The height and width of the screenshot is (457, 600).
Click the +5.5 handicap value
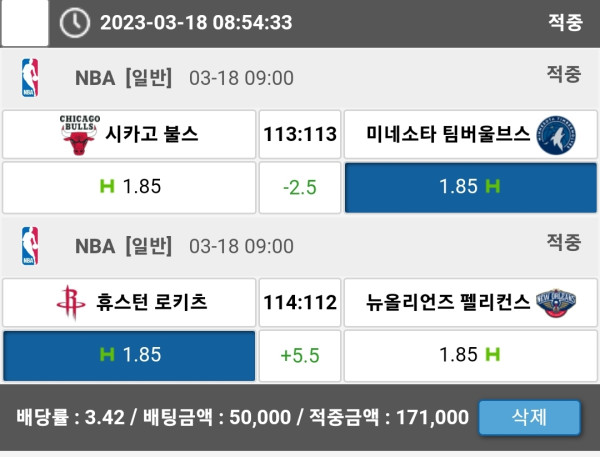click(299, 355)
